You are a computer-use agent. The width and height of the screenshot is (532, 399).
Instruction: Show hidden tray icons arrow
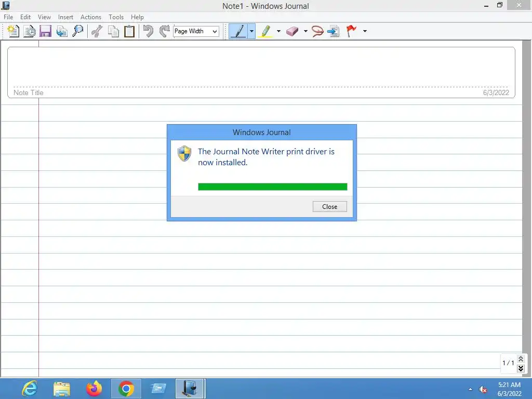[470, 389]
